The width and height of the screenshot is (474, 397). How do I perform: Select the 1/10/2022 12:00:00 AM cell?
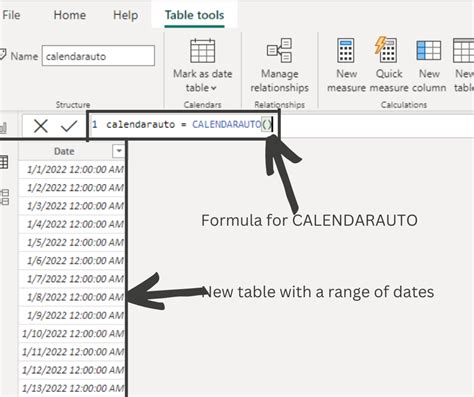coord(72,334)
